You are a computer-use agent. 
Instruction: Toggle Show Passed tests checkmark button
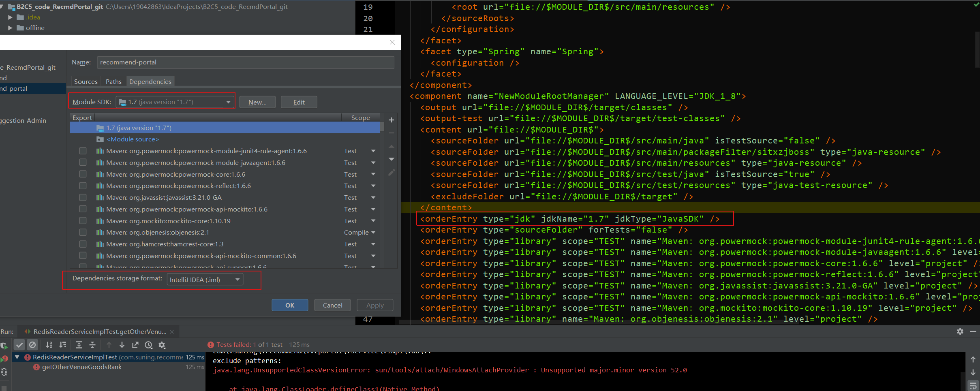19,345
